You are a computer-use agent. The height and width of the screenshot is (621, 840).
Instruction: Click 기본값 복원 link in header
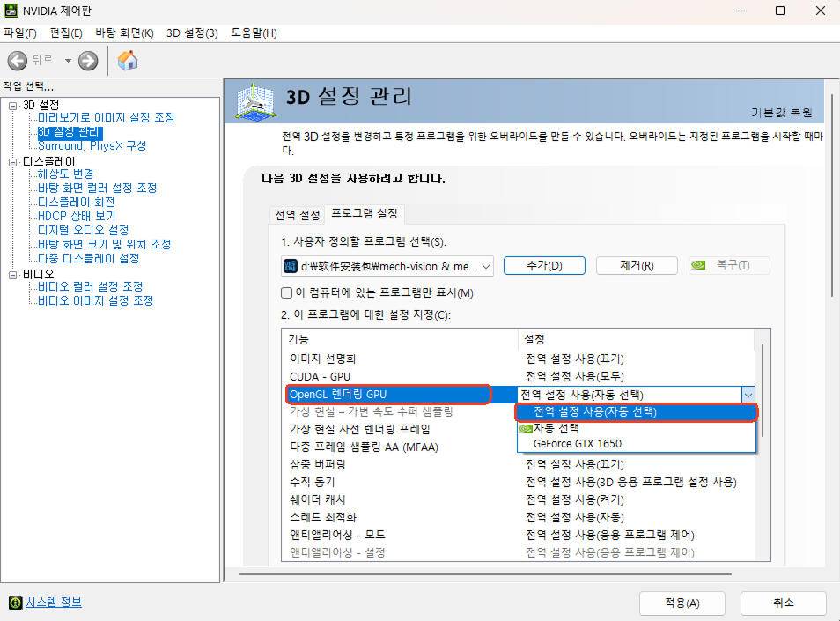[782, 113]
